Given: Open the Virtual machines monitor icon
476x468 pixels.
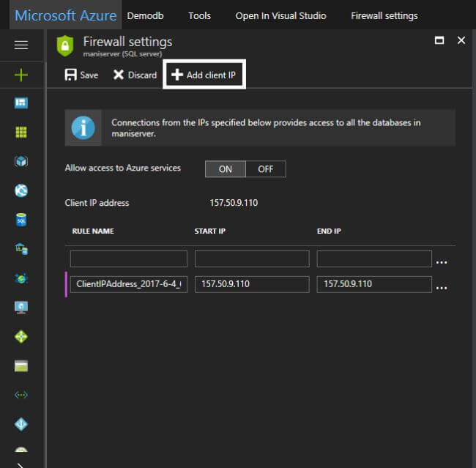Looking at the screenshot, I should click(x=21, y=308).
